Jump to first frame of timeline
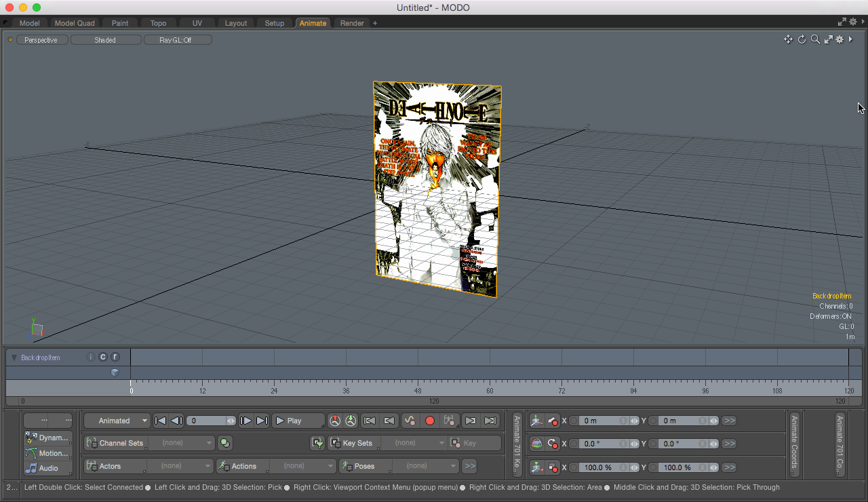This screenshot has width=868, height=502. (161, 421)
